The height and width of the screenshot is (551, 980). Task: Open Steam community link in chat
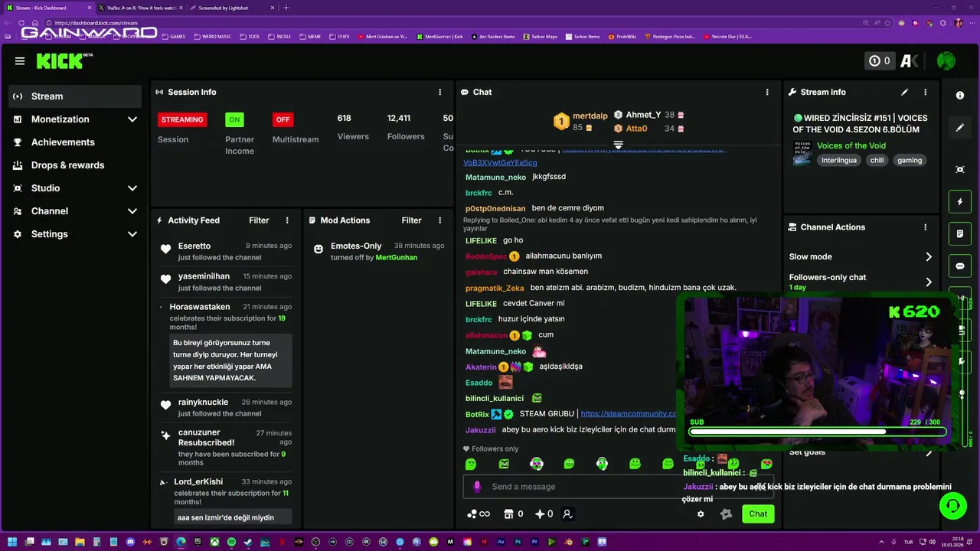pyautogui.click(x=629, y=414)
